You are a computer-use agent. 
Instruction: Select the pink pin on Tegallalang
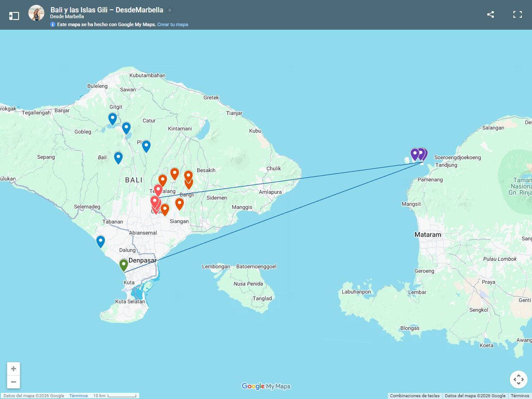pos(158,191)
